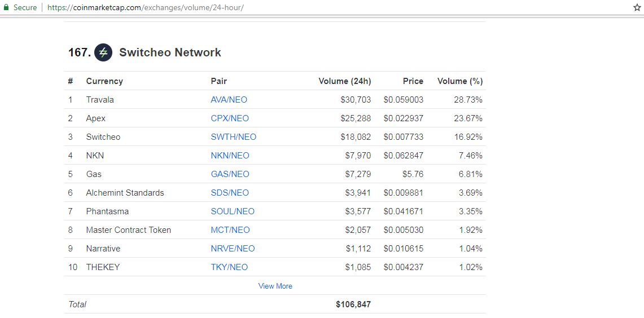644x318 pixels.
Task: Click the green secure padlock icon
Action: tap(6, 7)
